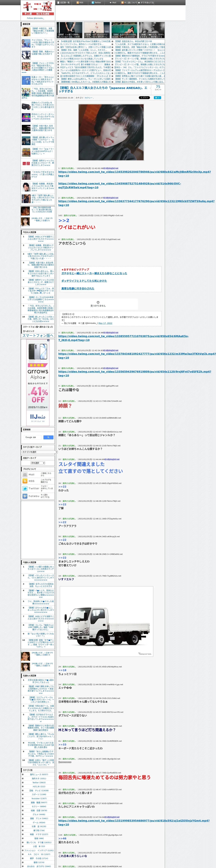The width and height of the screenshot is (216, 868).
Task: Open the 聞いてくれ チラ裏 (19351) category
Action: tap(39, 842)
